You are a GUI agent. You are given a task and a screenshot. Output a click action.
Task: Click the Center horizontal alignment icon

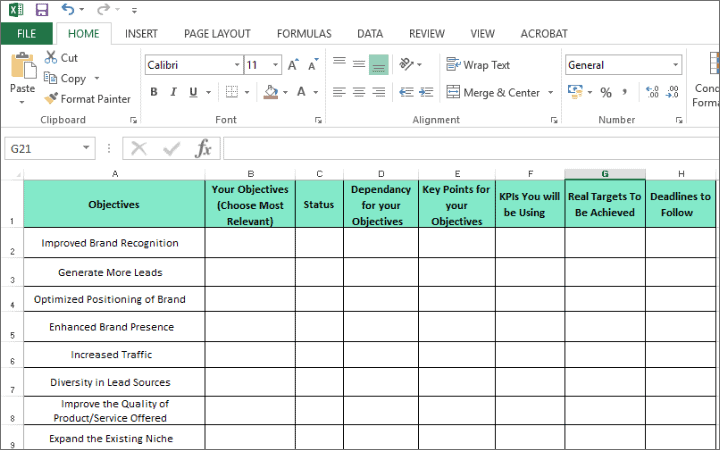pyautogui.click(x=359, y=92)
